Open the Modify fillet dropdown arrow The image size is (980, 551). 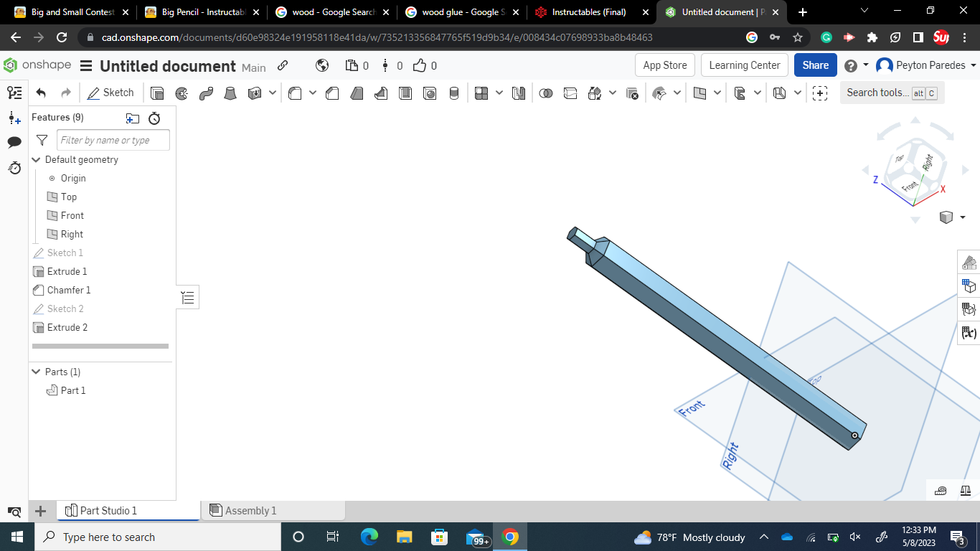(677, 93)
